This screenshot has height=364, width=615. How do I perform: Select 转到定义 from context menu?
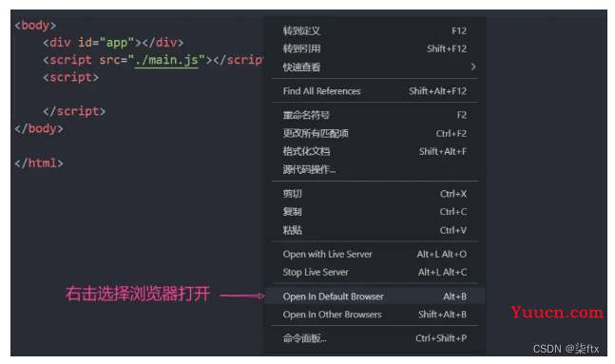(x=375, y=30)
